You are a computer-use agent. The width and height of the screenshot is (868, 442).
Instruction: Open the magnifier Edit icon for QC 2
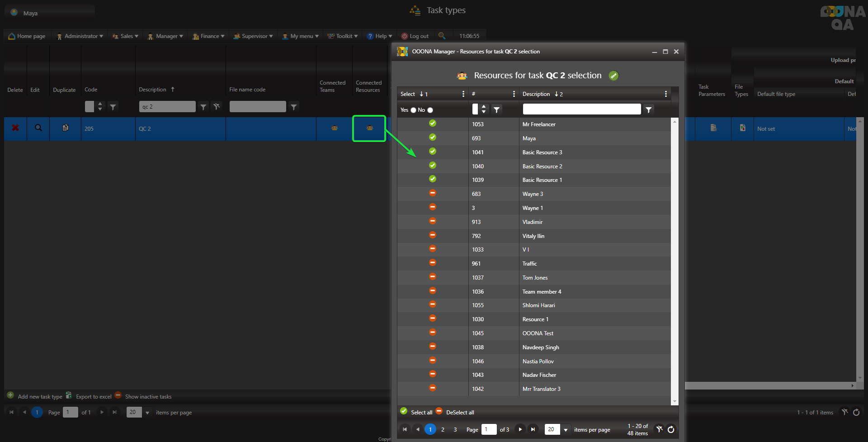(38, 128)
